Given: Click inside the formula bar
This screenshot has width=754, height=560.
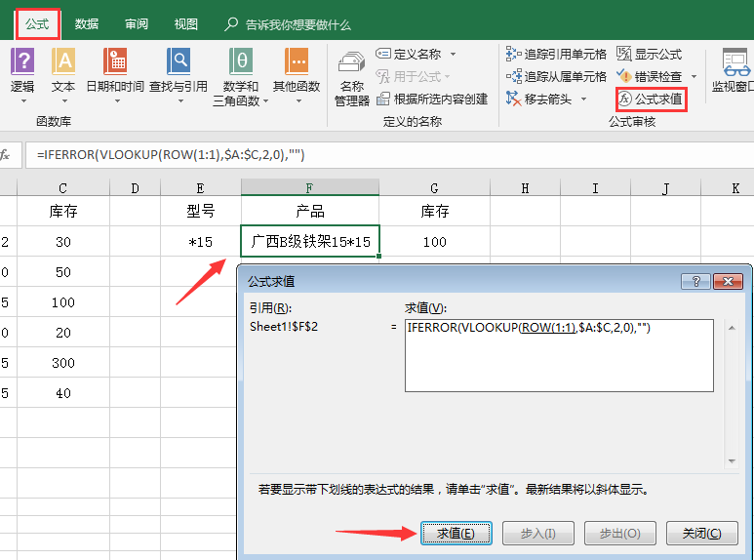Looking at the screenshot, I should (389, 155).
